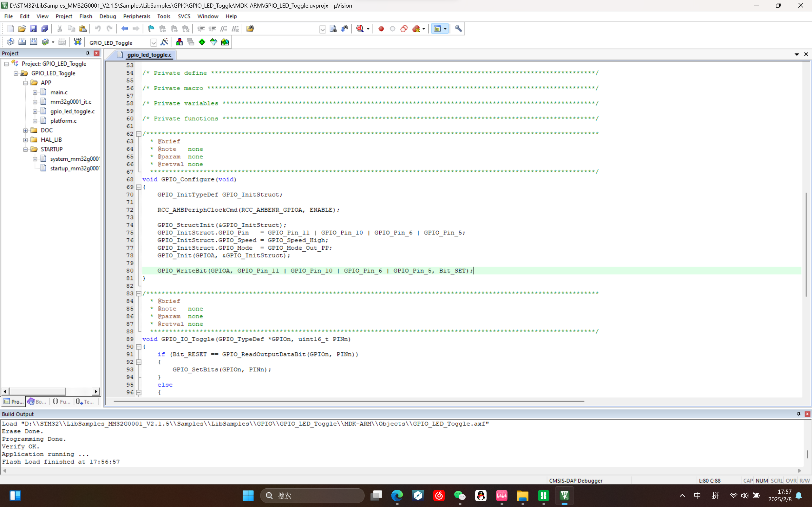Screen dimensions: 812x507
Task: Open Configuration wrench icon
Action: pyautogui.click(x=458, y=29)
